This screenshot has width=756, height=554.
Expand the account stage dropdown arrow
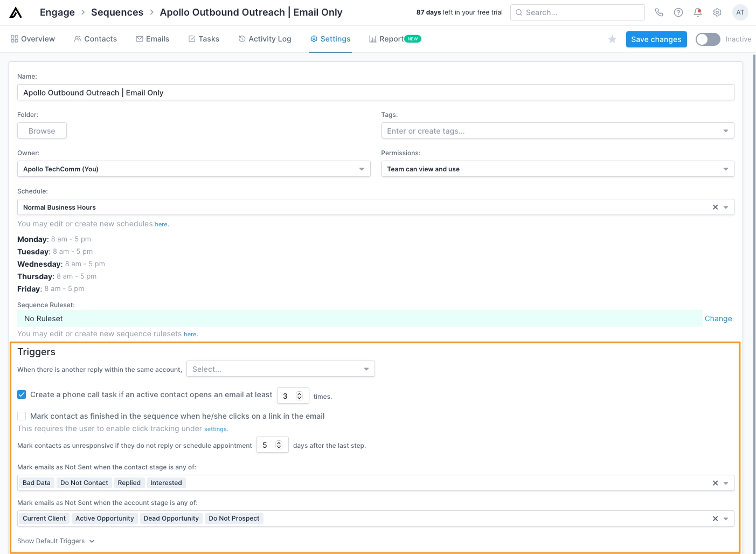pyautogui.click(x=726, y=519)
